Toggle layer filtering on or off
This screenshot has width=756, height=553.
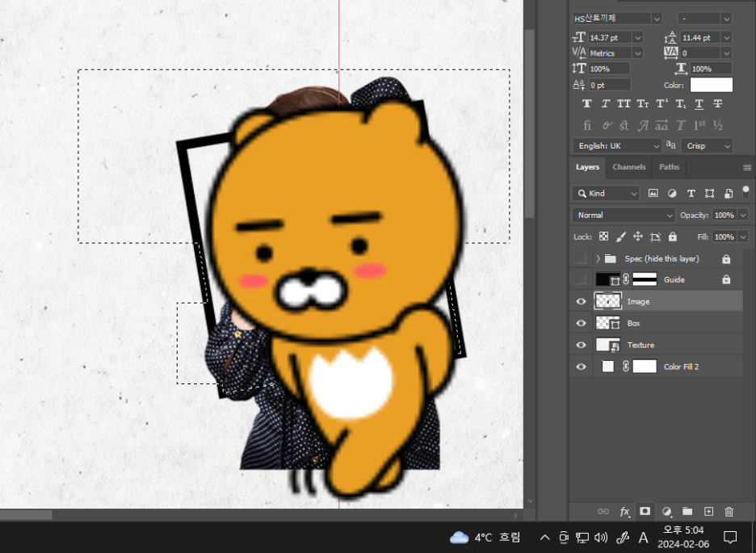[x=745, y=191]
